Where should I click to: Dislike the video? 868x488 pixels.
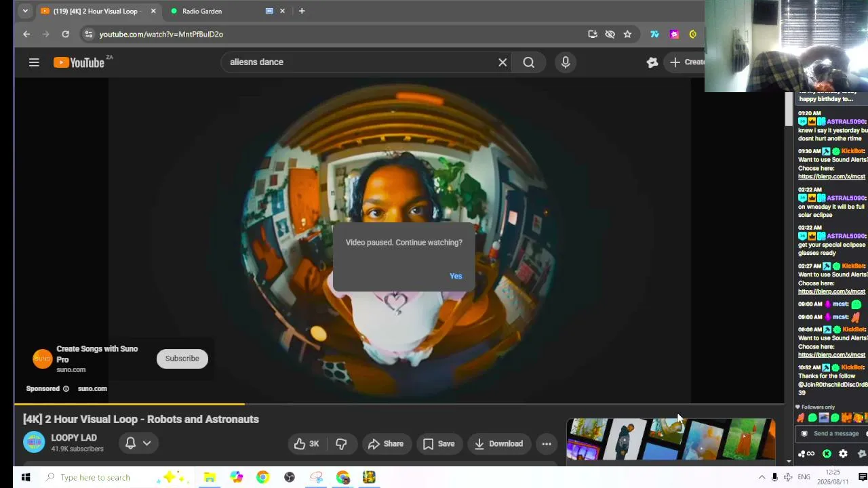[x=341, y=444]
